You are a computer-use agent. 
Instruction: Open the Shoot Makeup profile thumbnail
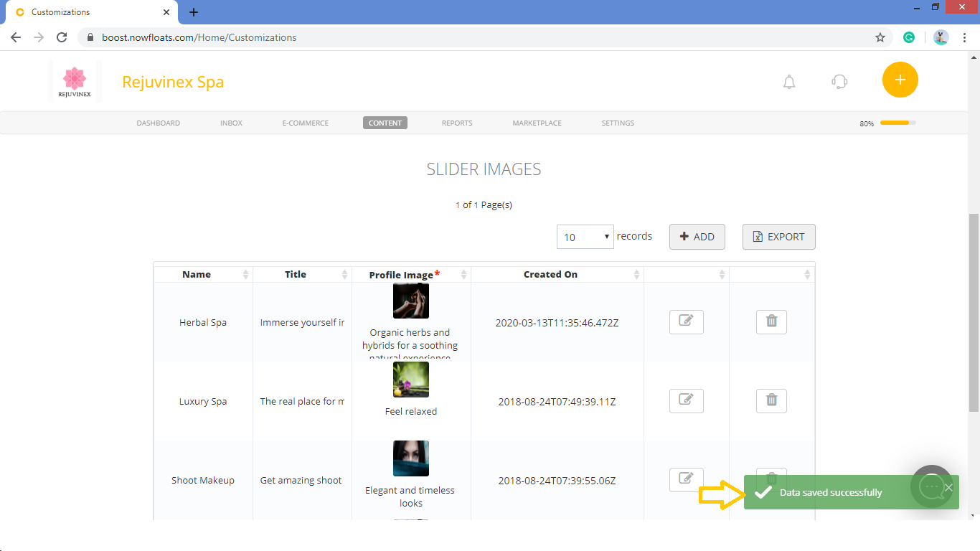click(x=411, y=458)
